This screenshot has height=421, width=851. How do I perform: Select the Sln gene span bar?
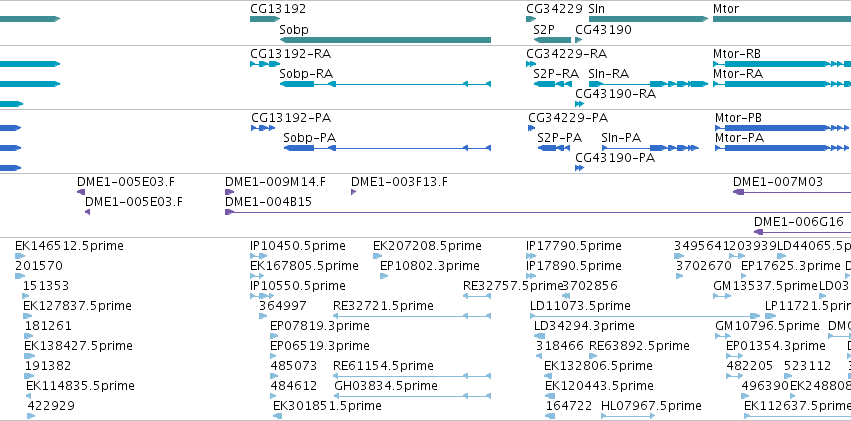[x=649, y=19]
